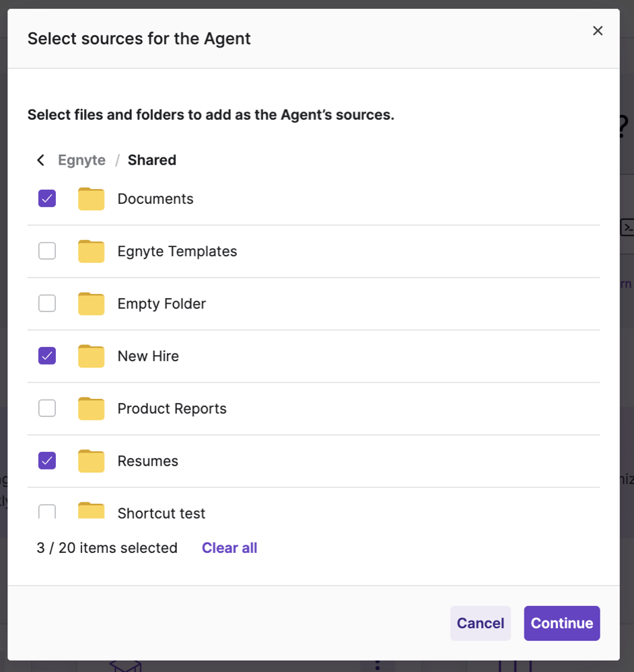Open the Product Reports folder icon

coord(91,408)
